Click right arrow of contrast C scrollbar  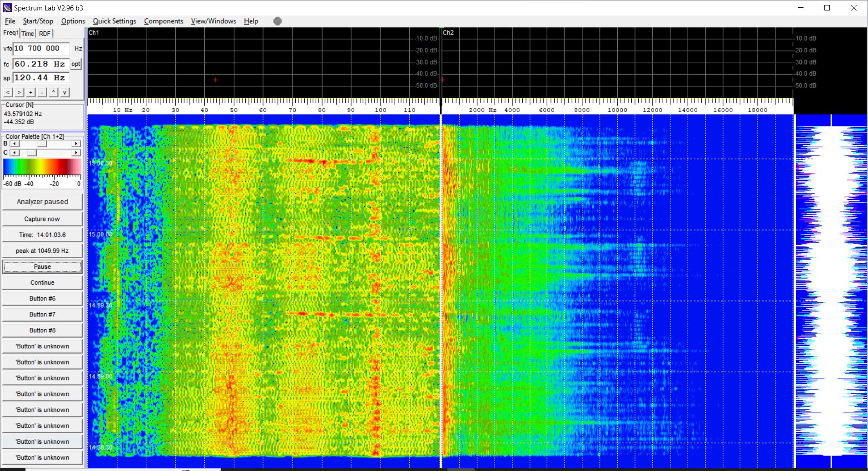[x=76, y=153]
